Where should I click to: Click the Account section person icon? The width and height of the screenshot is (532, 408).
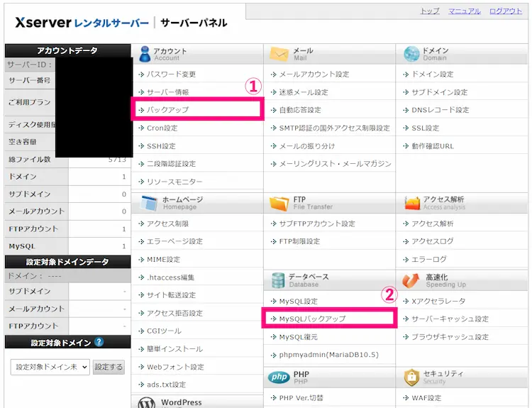(145, 54)
